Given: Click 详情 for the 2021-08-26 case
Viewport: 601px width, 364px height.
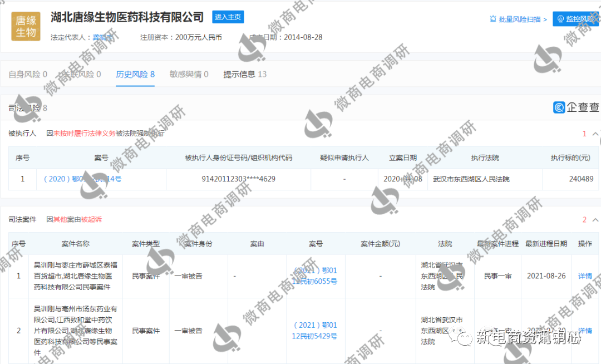Looking at the screenshot, I should [x=585, y=276].
